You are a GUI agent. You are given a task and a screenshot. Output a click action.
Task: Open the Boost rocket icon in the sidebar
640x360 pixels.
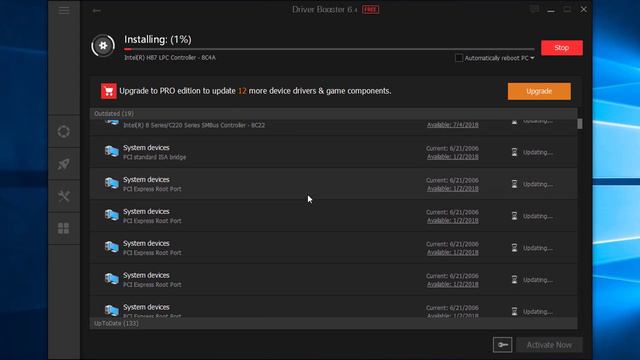pyautogui.click(x=64, y=164)
